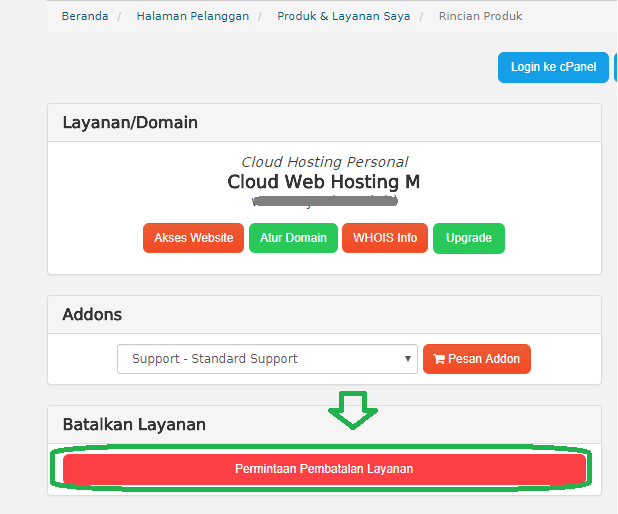This screenshot has width=618, height=514.
Task: Open the Akses Website button
Action: point(193,238)
